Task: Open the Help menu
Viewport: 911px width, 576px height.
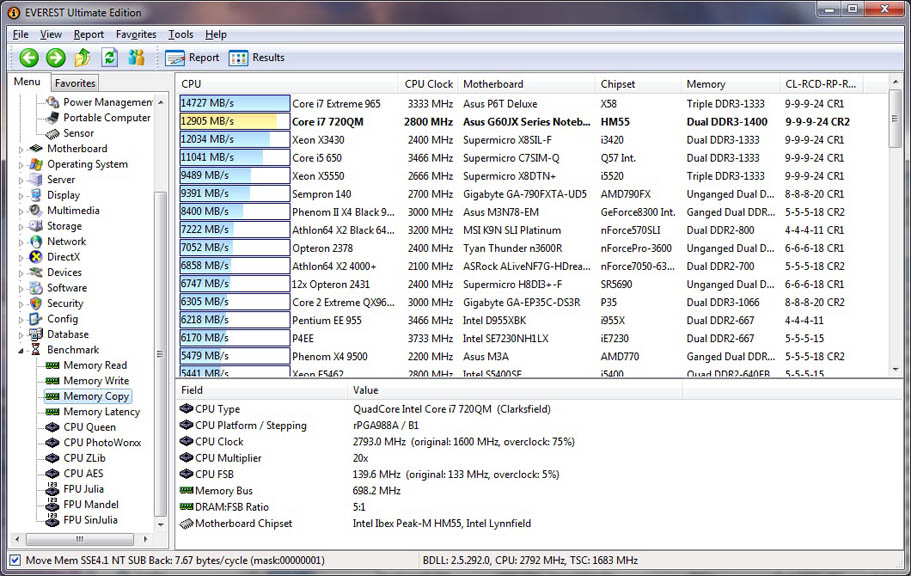Action: click(x=216, y=34)
